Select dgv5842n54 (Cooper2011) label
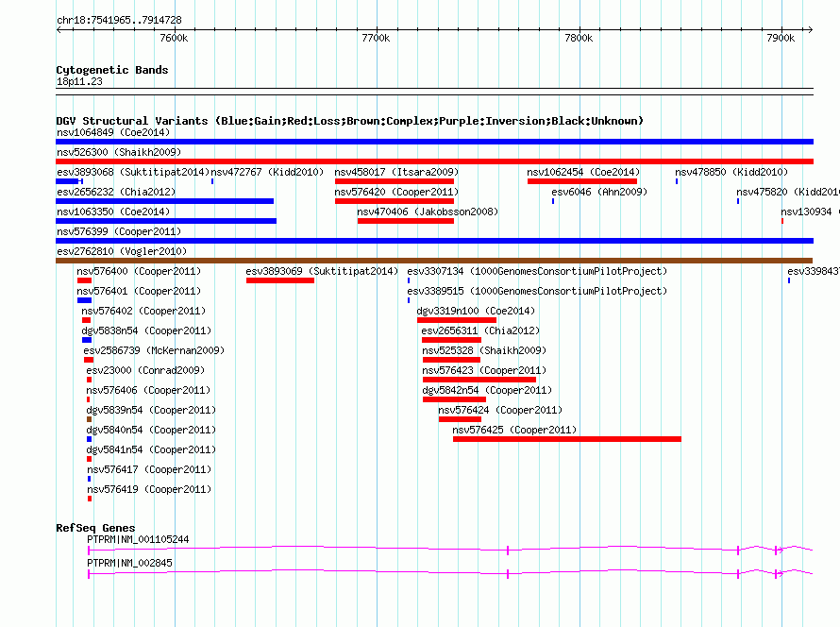 (487, 390)
